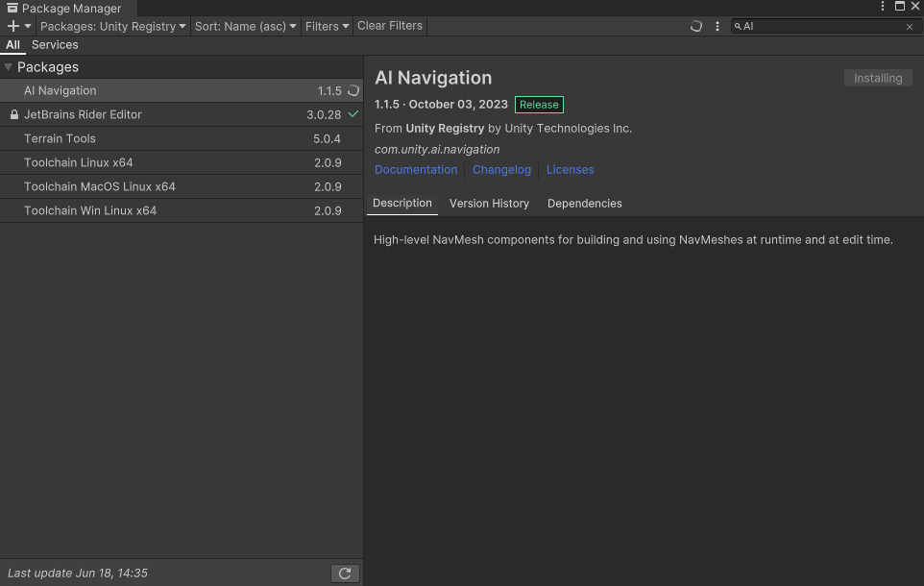Image resolution: width=924 pixels, height=586 pixels.
Task: Click the Release tag label
Action: click(x=539, y=105)
